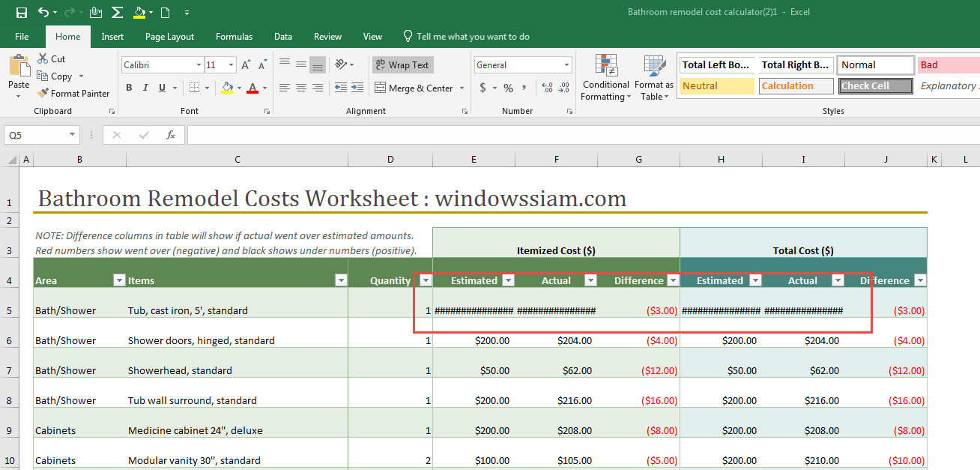Toggle italic formatting
The width and height of the screenshot is (980, 470).
(x=146, y=88)
